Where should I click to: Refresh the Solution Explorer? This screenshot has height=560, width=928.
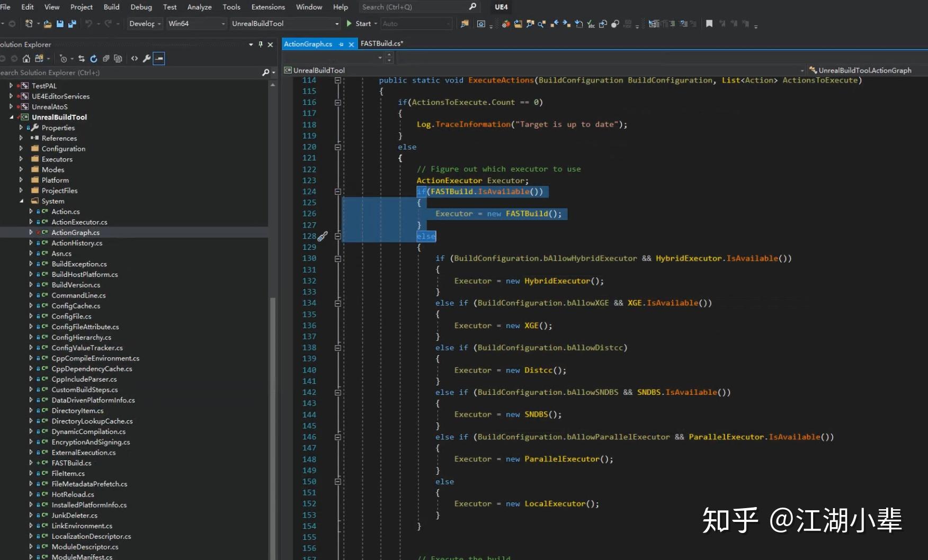(94, 59)
